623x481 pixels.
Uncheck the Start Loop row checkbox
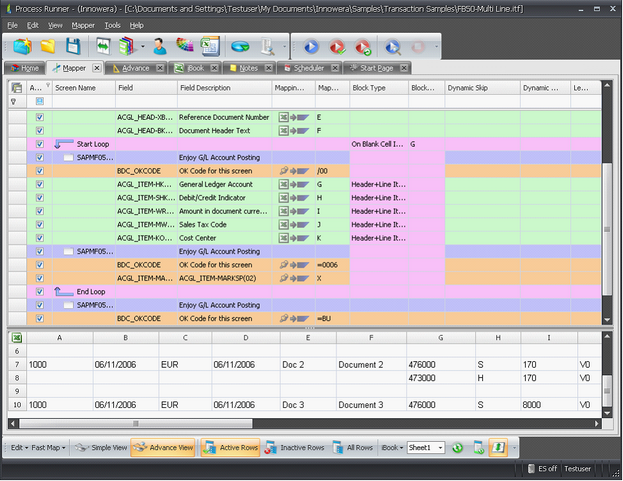(39, 144)
